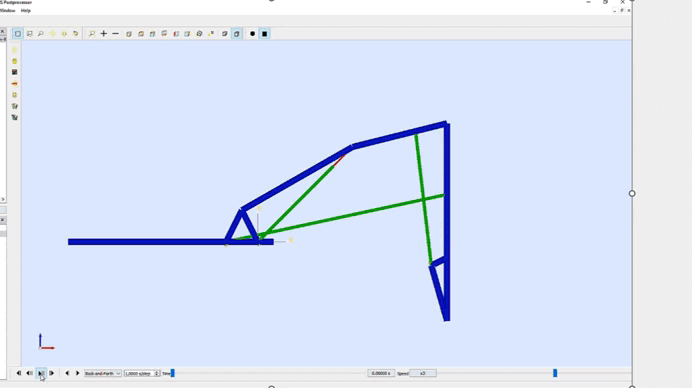The image size is (692, 388).
Task: Select the rectangle selection tool
Action: click(18, 34)
